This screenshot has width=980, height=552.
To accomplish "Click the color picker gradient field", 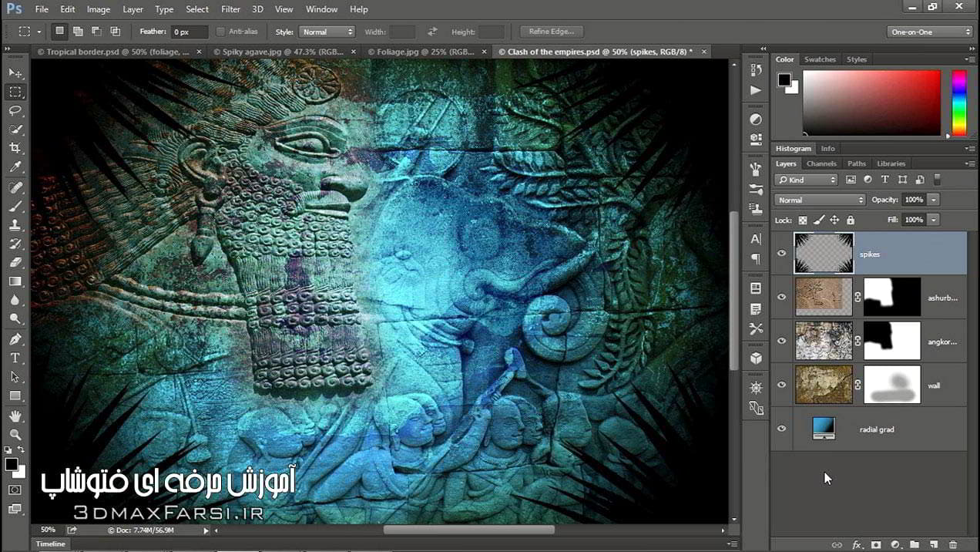I will (x=871, y=103).
